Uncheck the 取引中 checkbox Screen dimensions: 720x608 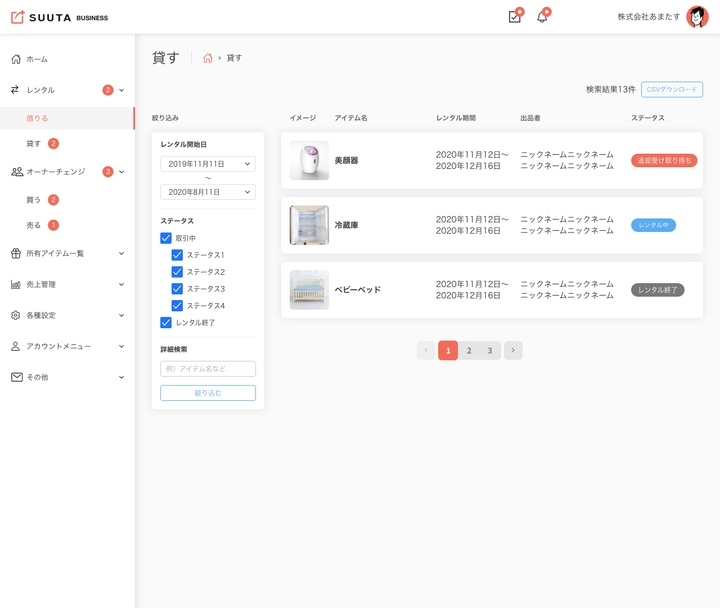click(166, 238)
